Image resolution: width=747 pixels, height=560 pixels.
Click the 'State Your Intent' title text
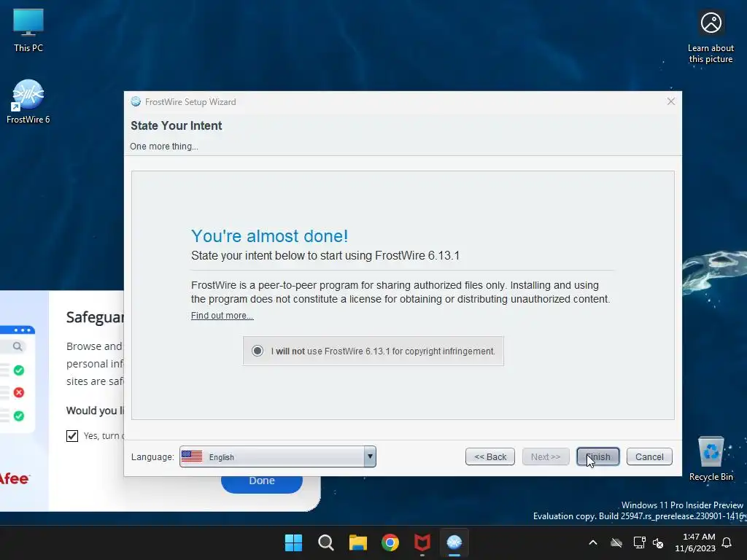click(x=177, y=125)
